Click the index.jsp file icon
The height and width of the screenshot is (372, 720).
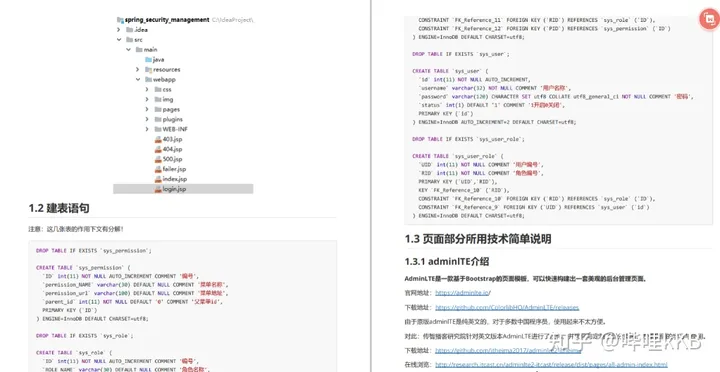158,179
